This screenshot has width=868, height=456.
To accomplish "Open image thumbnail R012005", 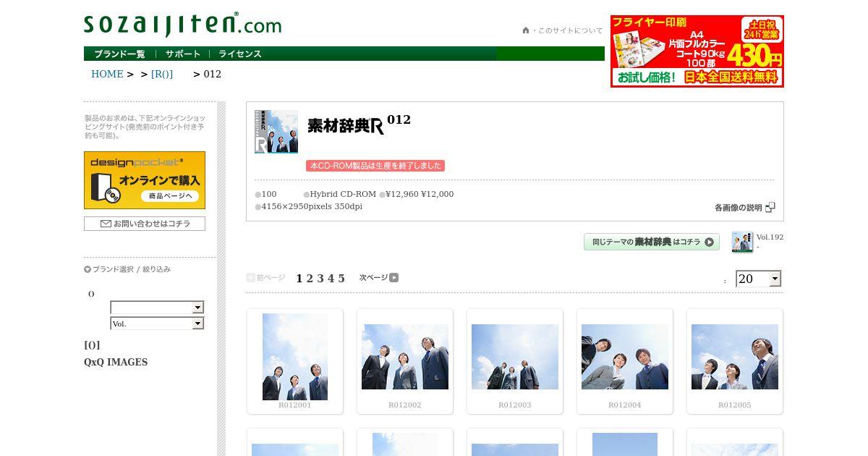I will 735,357.
